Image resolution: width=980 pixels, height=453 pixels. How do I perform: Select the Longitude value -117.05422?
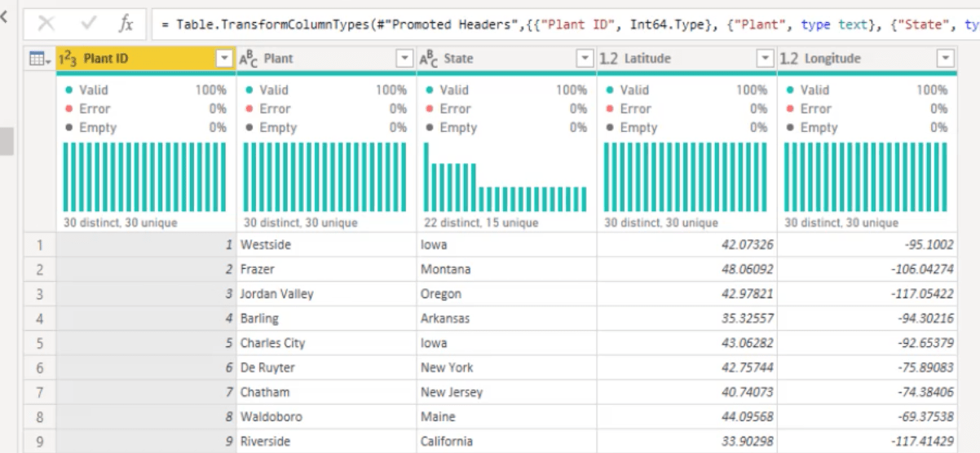(867, 293)
